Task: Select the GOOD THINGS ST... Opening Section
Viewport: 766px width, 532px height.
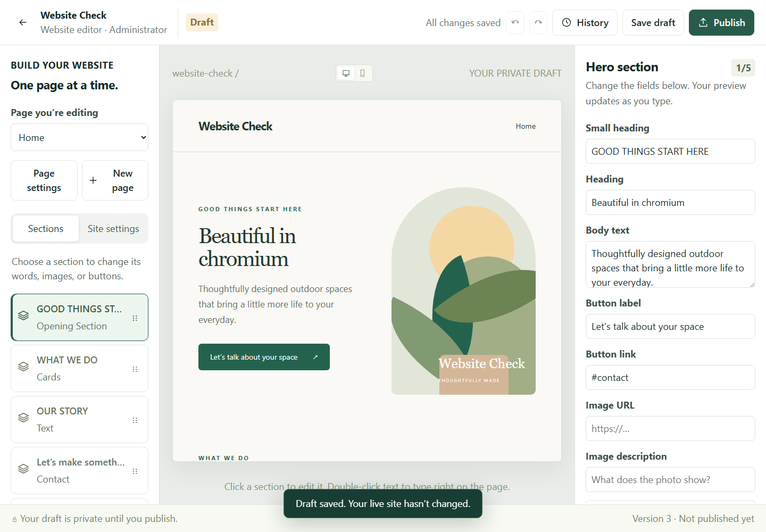Action: tap(80, 317)
